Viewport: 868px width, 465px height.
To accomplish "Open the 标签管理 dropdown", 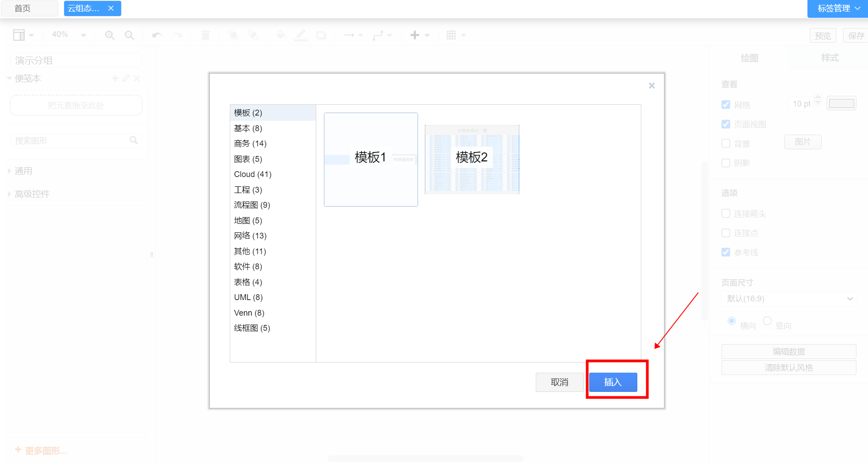I will coord(838,8).
